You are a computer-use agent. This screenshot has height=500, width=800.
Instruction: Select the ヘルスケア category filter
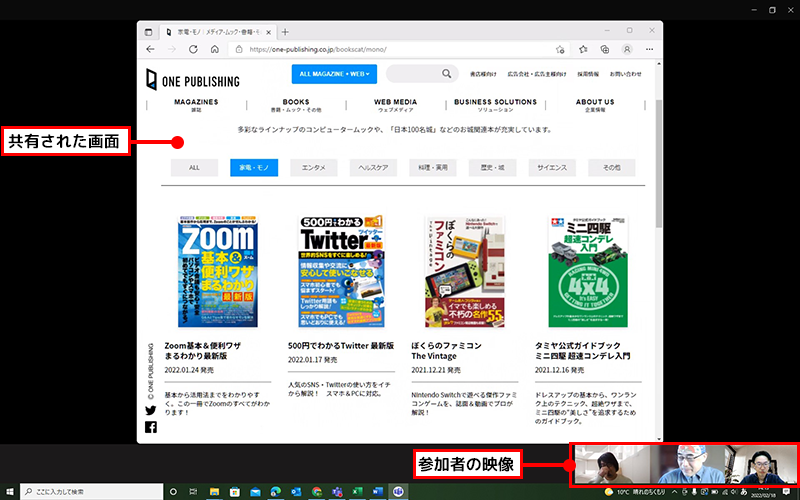pos(373,167)
